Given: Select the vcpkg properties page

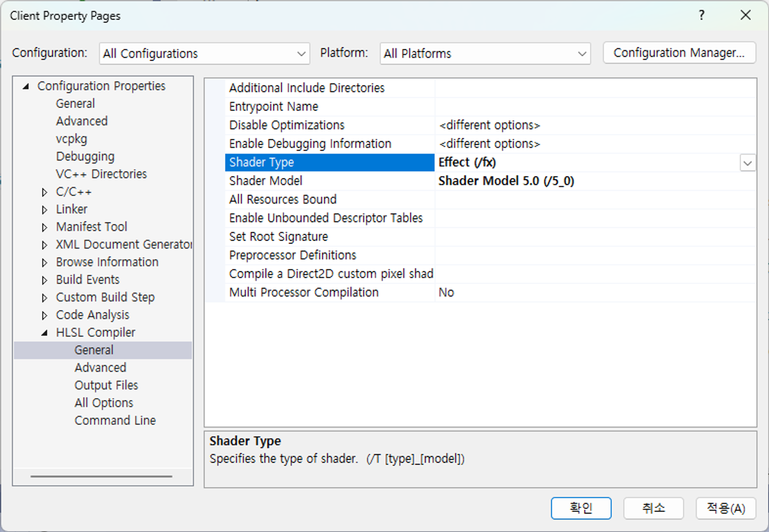Looking at the screenshot, I should [x=72, y=138].
